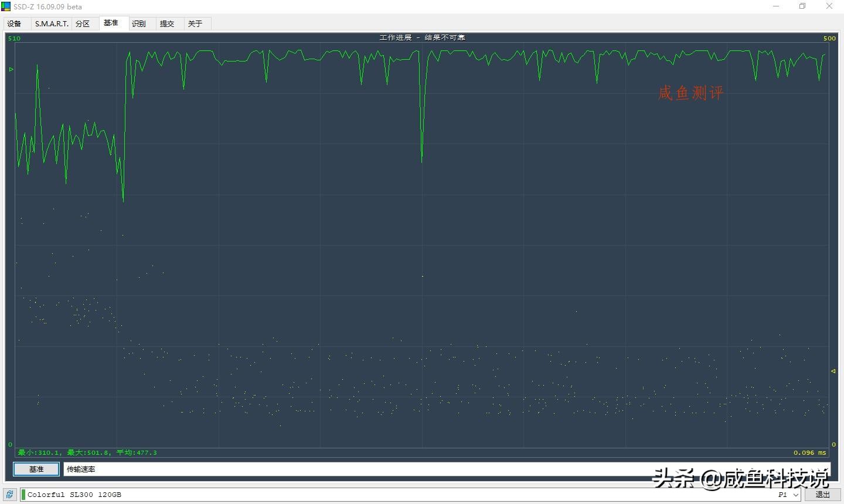844x504 pixels.
Task: Minimize the SSD-Z window
Action: tap(777, 6)
